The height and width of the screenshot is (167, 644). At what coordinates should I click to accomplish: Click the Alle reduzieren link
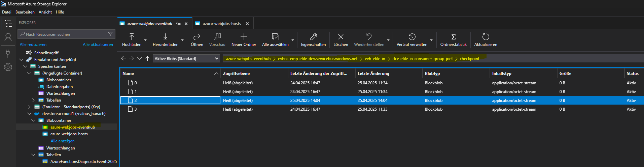pyautogui.click(x=33, y=45)
